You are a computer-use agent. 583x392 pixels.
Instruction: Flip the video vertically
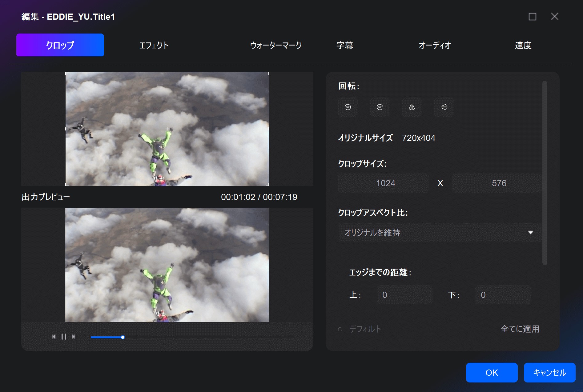444,107
